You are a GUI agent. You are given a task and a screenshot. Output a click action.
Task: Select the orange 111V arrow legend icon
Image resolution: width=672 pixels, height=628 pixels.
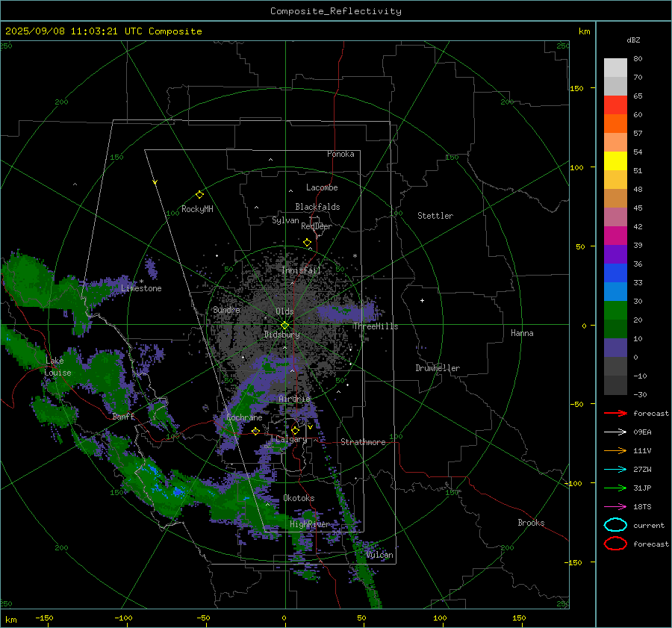point(615,450)
